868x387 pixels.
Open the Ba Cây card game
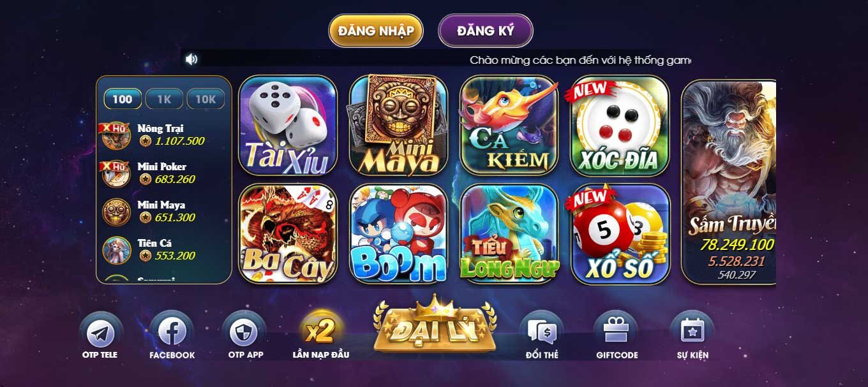[x=288, y=234]
